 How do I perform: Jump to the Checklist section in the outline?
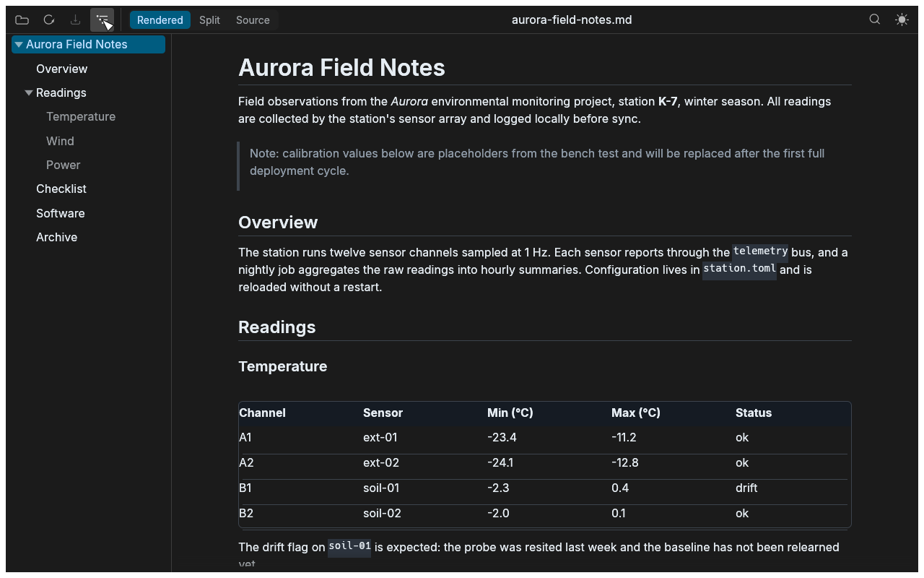[x=61, y=189]
